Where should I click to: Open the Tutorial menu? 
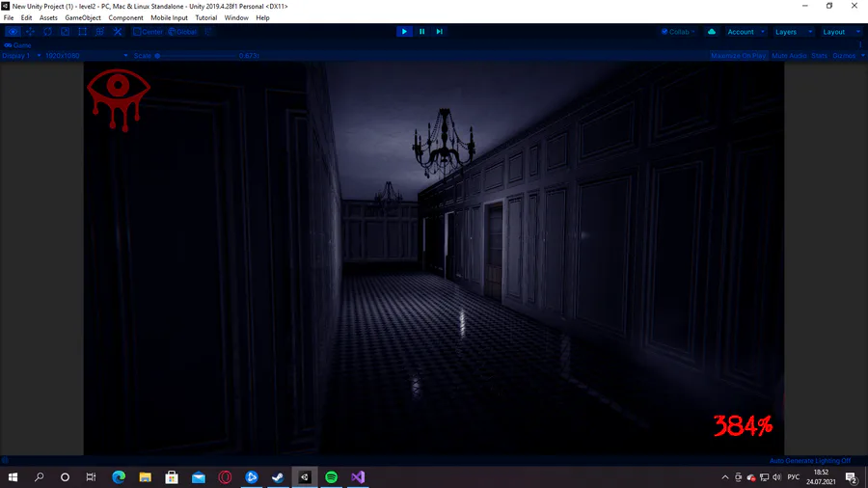coord(206,17)
